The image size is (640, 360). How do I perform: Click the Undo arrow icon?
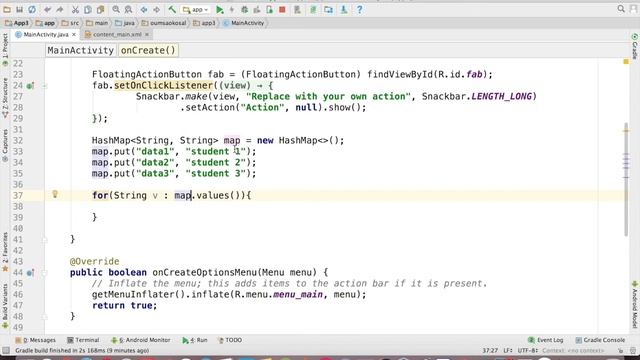tap(47, 9)
